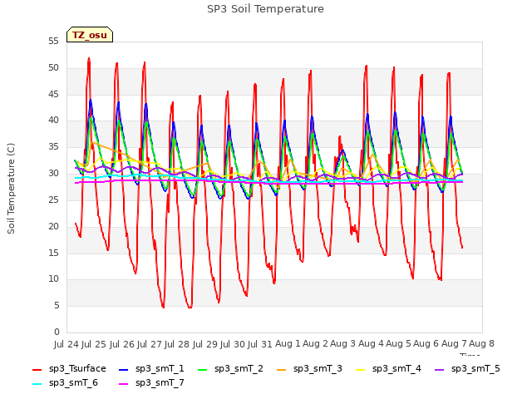This screenshot has height=399, width=532.
Task: Toggle the sp3_smT_5 legend entry
Action: pos(467,369)
